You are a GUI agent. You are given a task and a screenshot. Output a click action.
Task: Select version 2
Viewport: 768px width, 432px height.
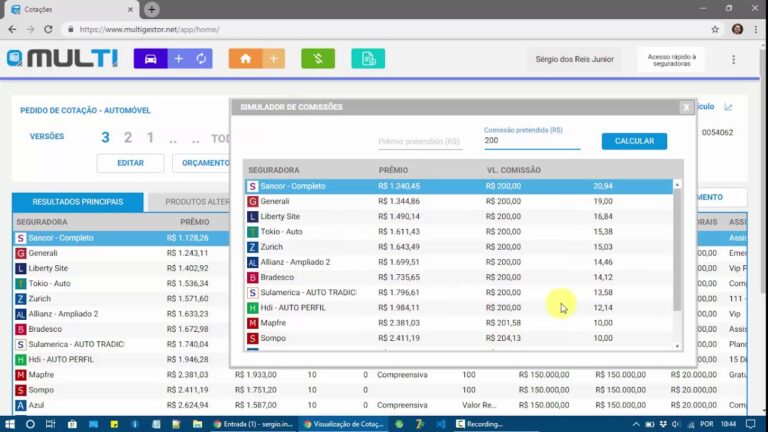pyautogui.click(x=128, y=138)
